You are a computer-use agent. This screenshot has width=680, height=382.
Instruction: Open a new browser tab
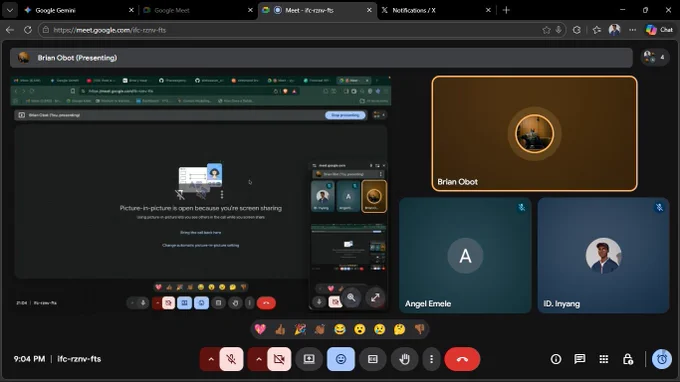506,10
